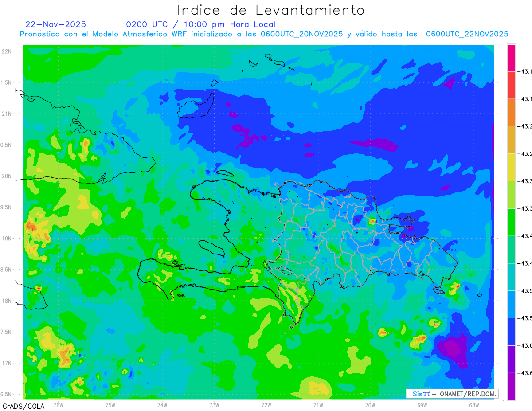Pick the bottom purple swatch on the color bar
The width and height of the screenshot is (532, 411).
pyautogui.click(x=511, y=387)
